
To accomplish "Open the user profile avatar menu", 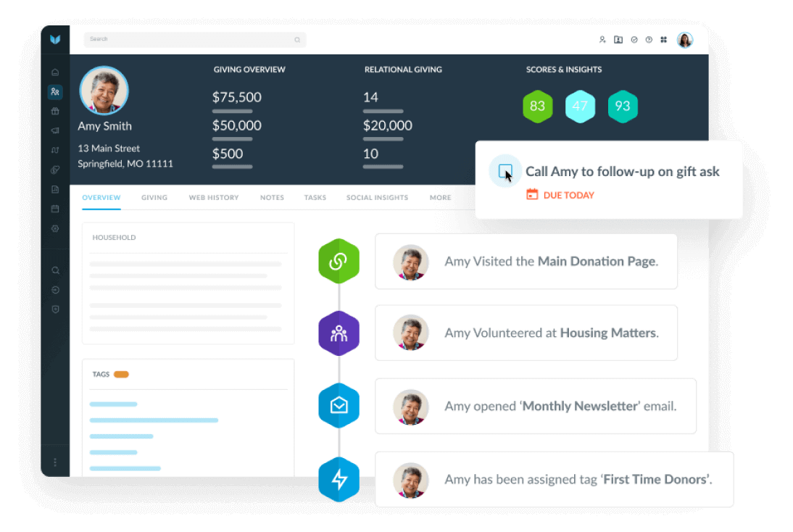I will 685,40.
